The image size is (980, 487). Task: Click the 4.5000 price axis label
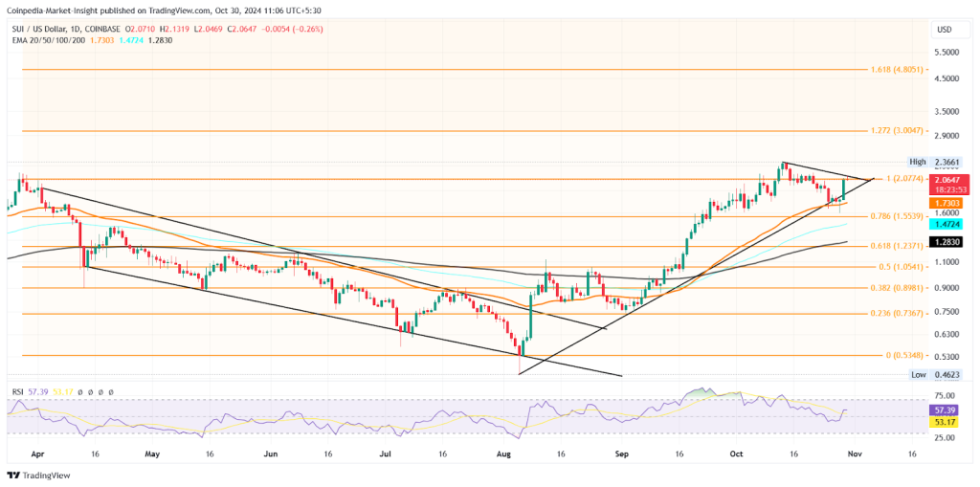tap(947, 78)
